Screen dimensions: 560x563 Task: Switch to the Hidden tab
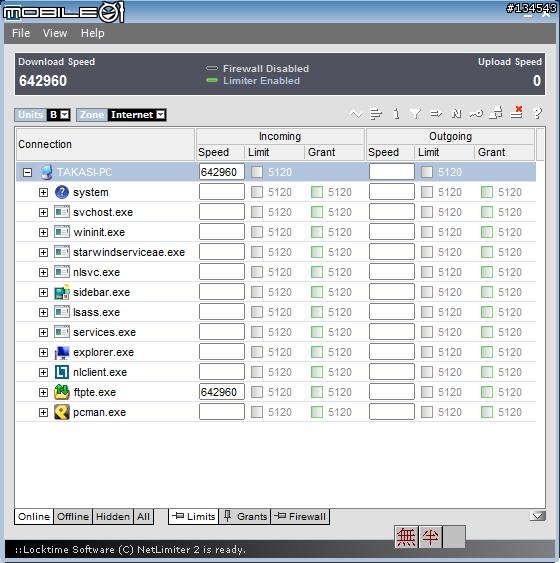113,517
